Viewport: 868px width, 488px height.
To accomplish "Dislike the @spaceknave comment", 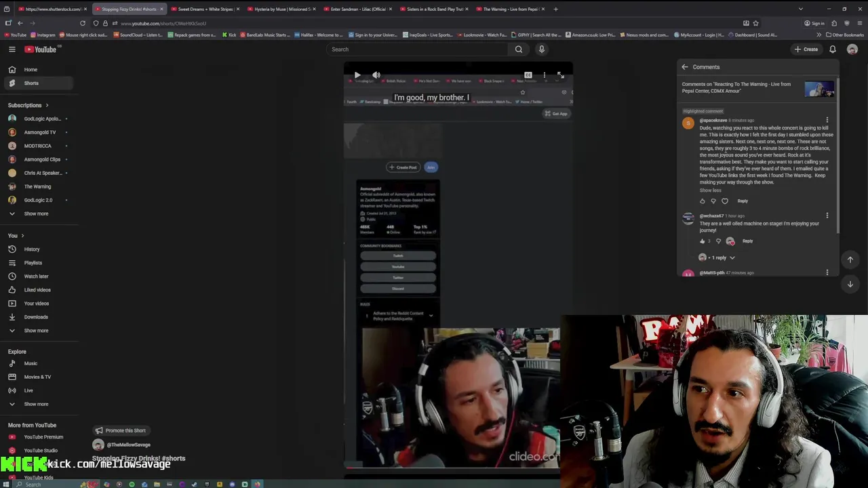I will pos(713,201).
